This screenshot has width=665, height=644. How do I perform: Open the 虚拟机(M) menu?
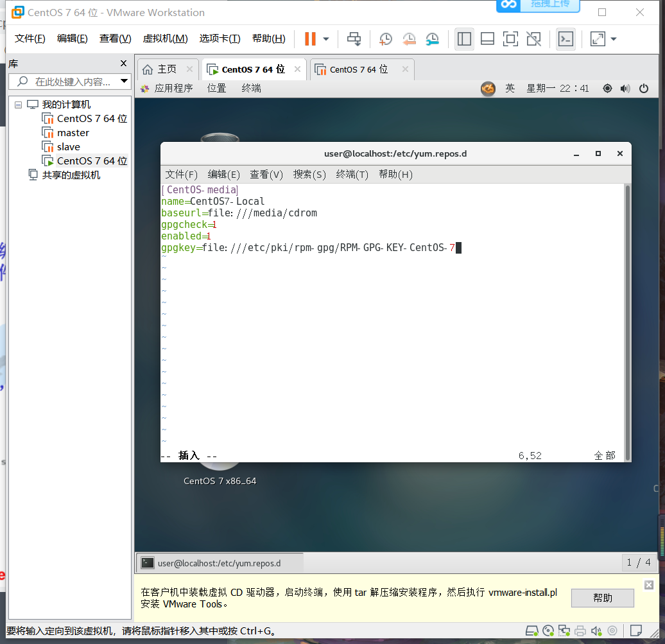click(x=165, y=39)
